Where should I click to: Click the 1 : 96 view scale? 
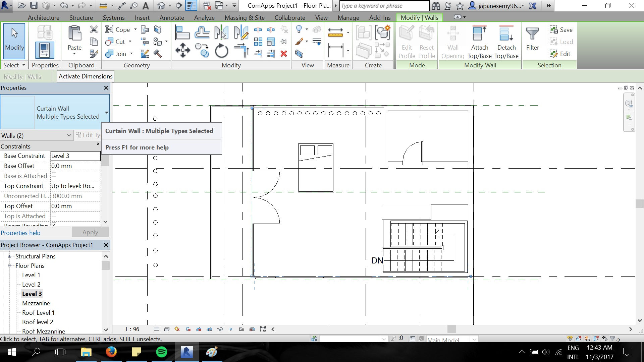tap(132, 329)
